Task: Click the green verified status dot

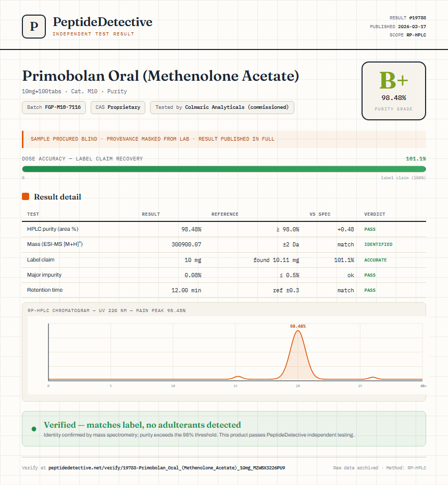Action: [34, 429]
